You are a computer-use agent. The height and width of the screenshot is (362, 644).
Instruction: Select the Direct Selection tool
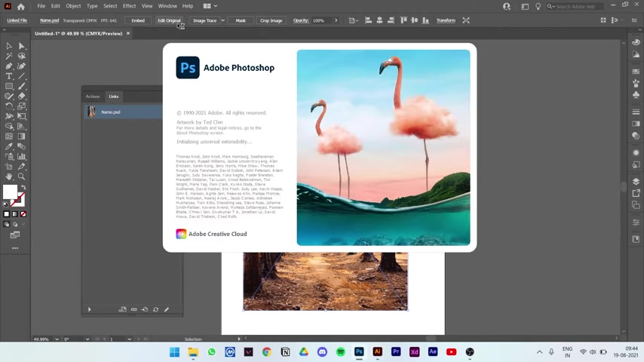[x=21, y=46]
